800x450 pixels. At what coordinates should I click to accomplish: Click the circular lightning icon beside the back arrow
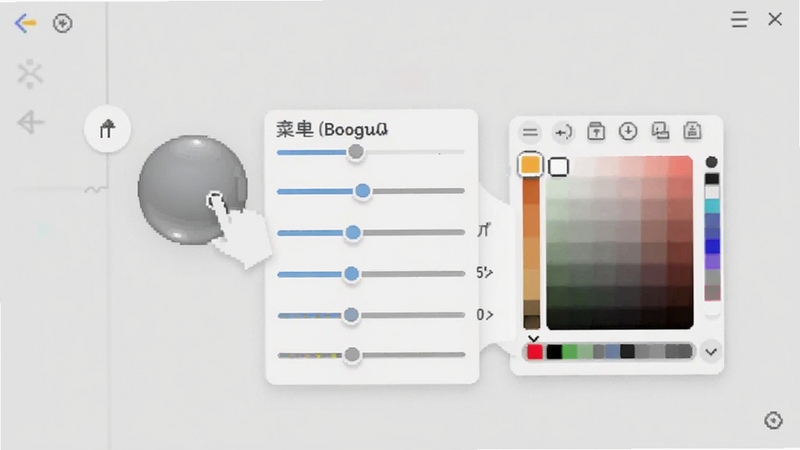click(63, 23)
